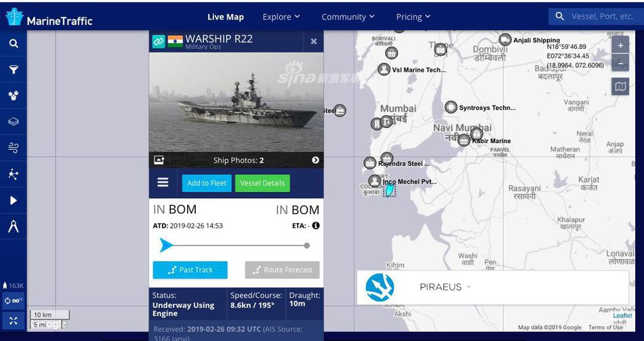Viewport: 644px width, 341px height.
Task: Toggle fullscreen expand icon at bottom left
Action: pos(13,321)
